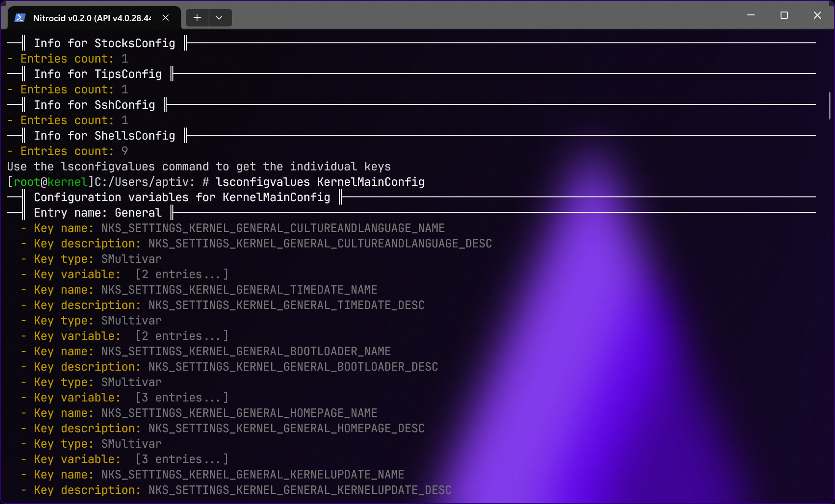The height and width of the screenshot is (504, 835).
Task: Select the Nitrocid v0.2.0 tab title
Action: coord(91,18)
